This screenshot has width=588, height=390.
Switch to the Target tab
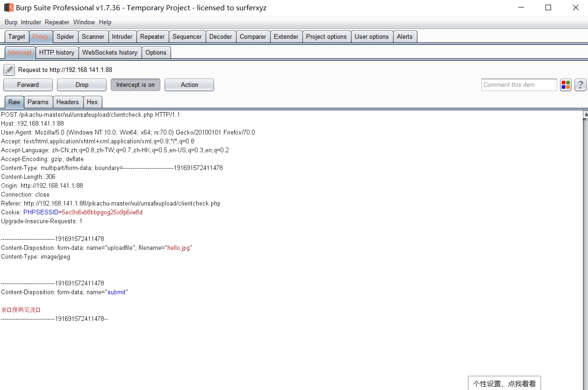17,36
